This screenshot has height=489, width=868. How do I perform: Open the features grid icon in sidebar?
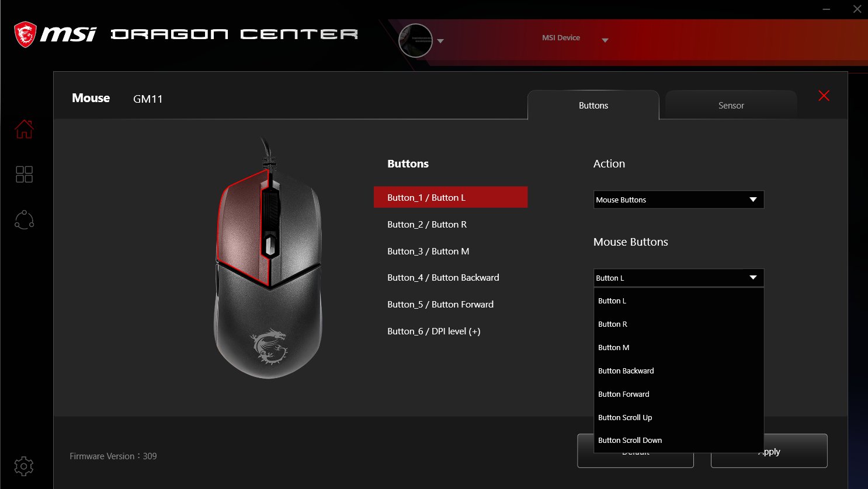pos(24,174)
